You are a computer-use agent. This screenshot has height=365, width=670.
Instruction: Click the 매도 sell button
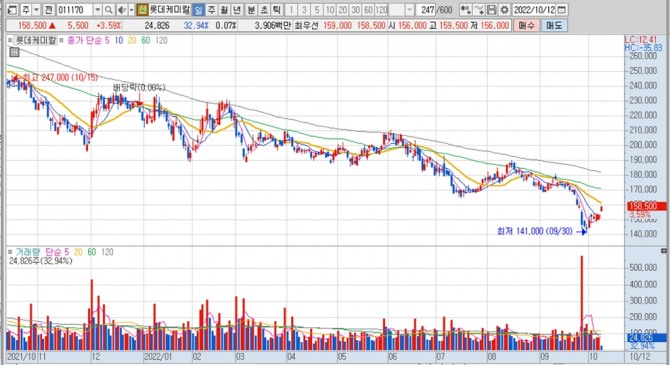click(x=554, y=26)
